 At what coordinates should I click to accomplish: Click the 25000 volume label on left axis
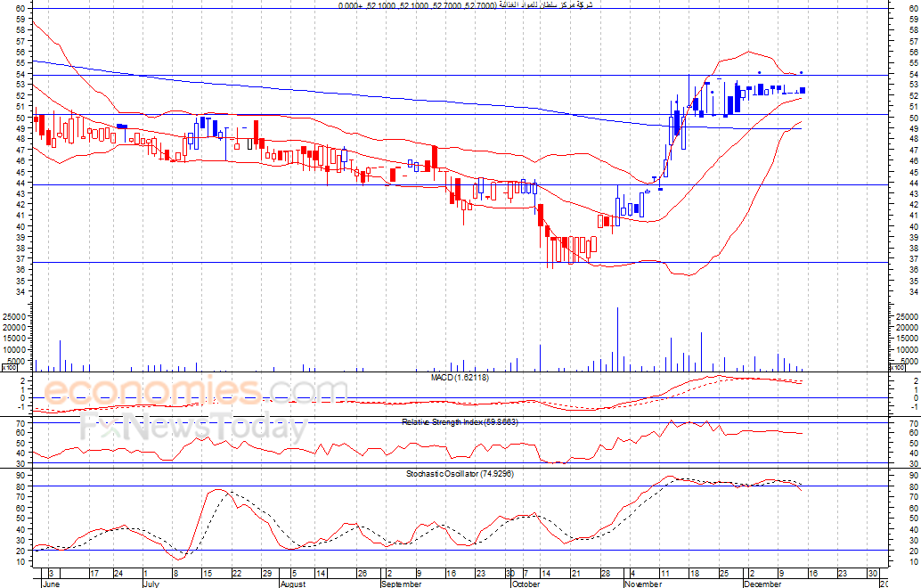(x=13, y=317)
